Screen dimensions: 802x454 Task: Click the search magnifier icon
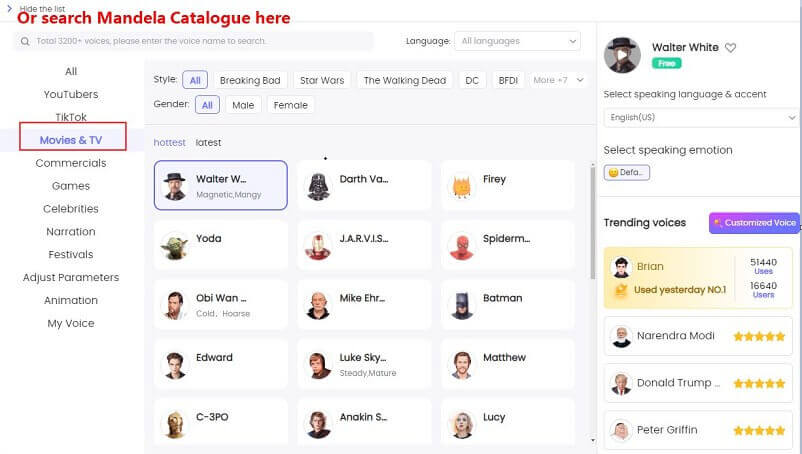(x=25, y=41)
